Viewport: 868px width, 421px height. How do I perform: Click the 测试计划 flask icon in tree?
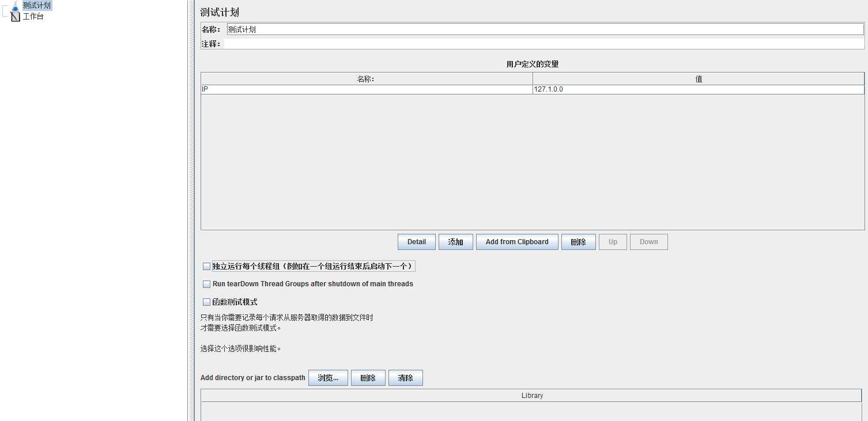16,6
